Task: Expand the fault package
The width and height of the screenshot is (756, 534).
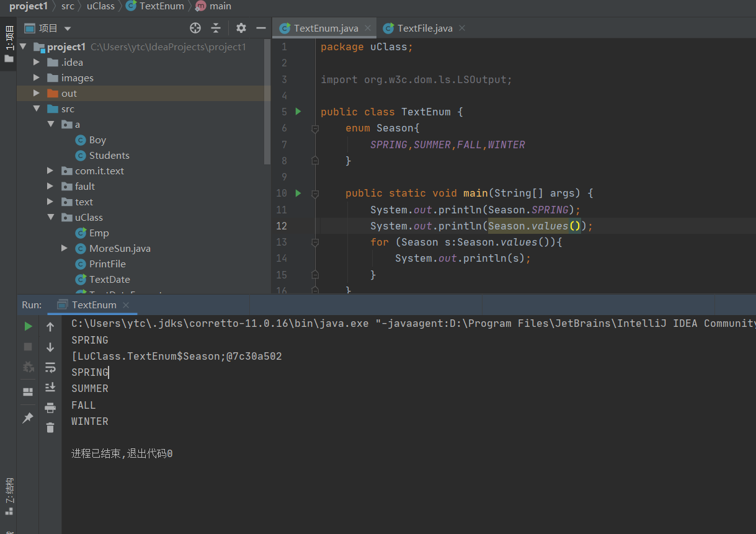Action: pyautogui.click(x=50, y=186)
